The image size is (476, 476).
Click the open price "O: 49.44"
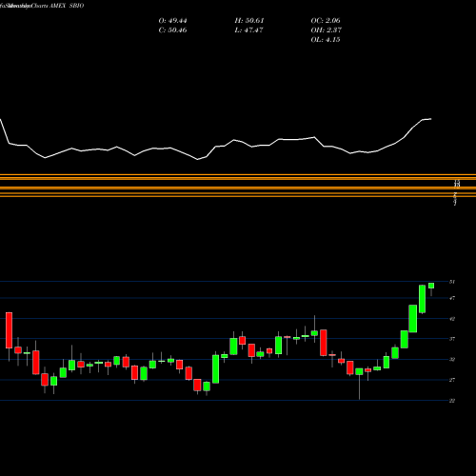click(172, 21)
